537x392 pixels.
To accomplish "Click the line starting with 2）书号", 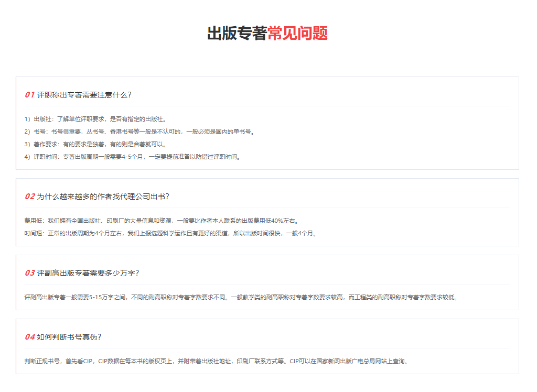I will [x=139, y=132].
